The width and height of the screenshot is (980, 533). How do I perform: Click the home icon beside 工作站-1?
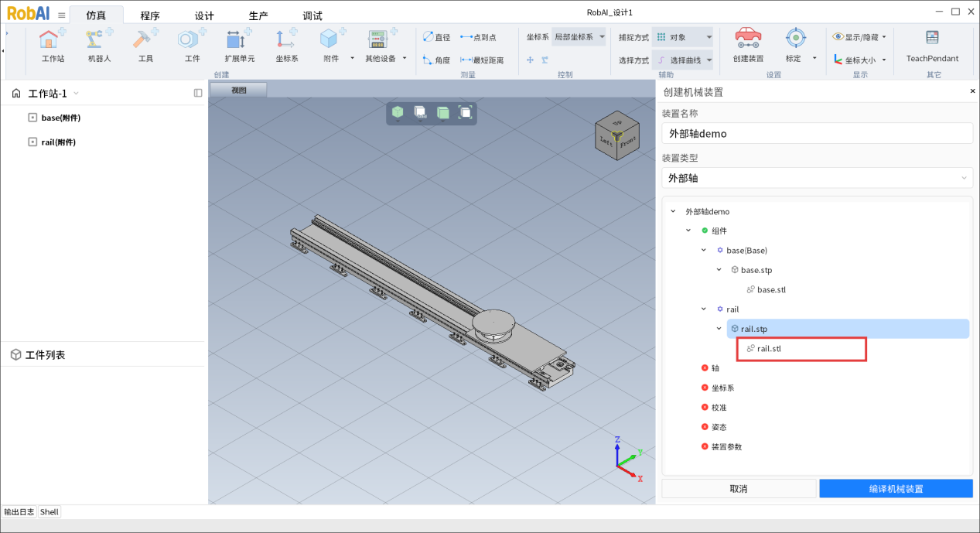pyautogui.click(x=16, y=94)
